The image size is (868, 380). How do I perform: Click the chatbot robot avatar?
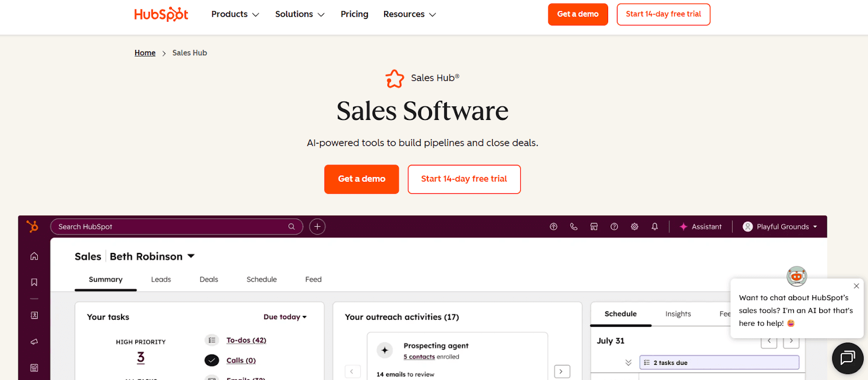796,276
